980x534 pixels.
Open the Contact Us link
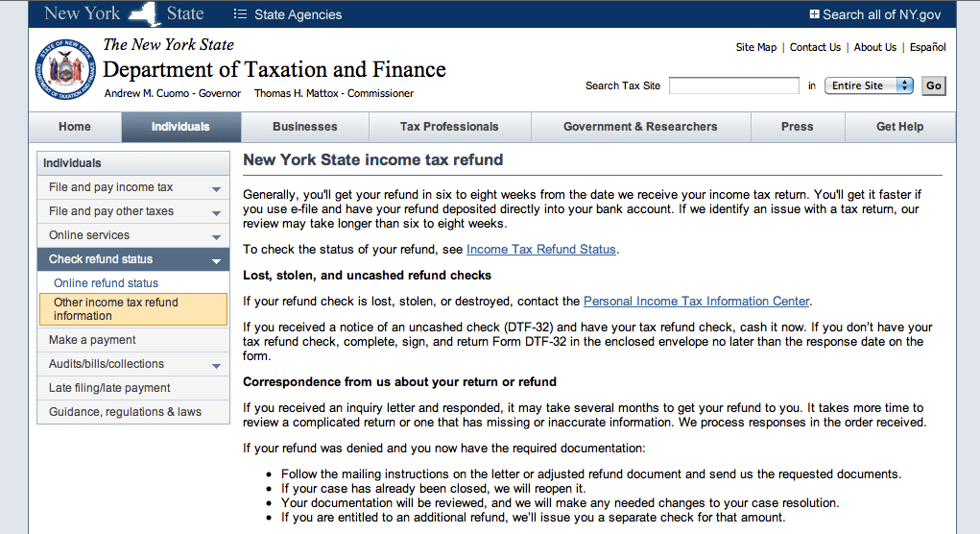coord(815,47)
